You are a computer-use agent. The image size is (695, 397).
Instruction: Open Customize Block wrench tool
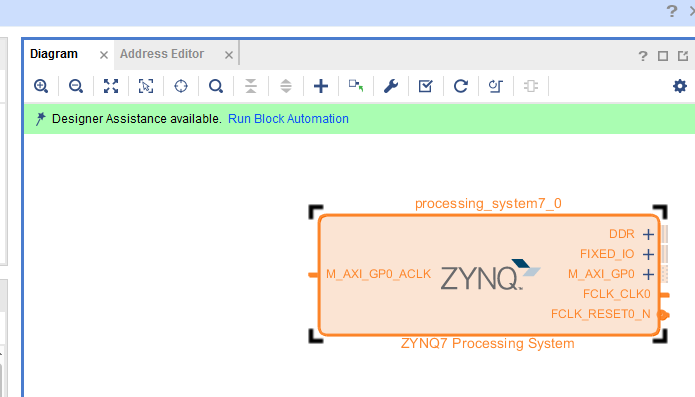click(x=391, y=86)
